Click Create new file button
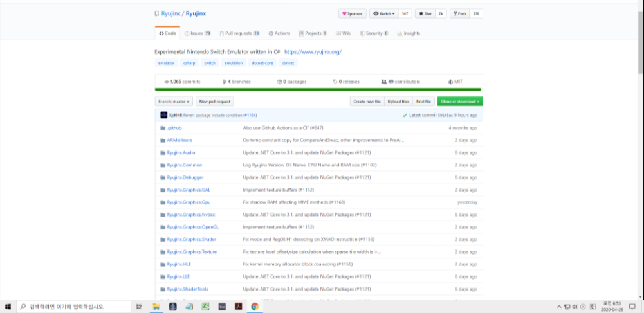The height and width of the screenshot is (313, 644). tap(367, 102)
